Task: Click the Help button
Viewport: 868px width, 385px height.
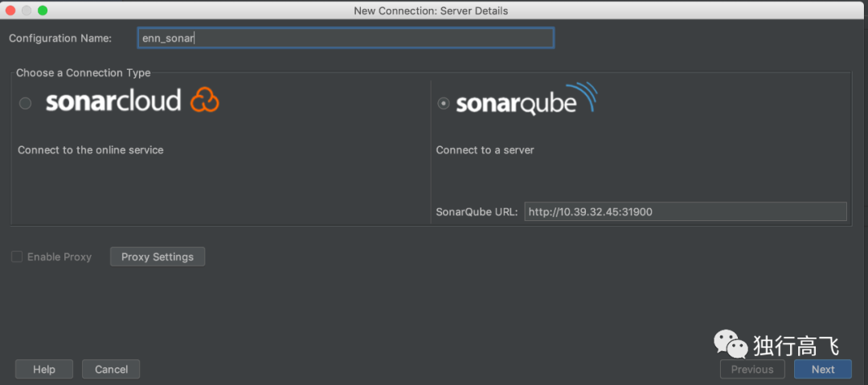Action: pyautogui.click(x=44, y=369)
